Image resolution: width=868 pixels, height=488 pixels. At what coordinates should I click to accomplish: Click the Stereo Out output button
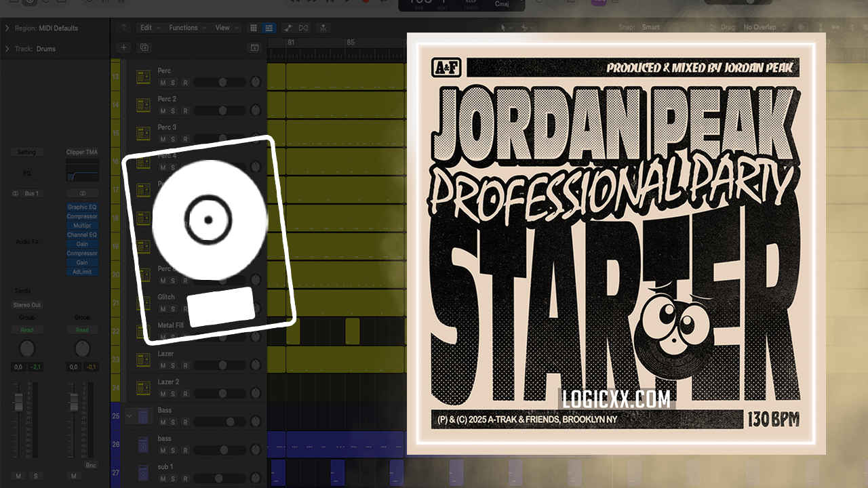(27, 305)
